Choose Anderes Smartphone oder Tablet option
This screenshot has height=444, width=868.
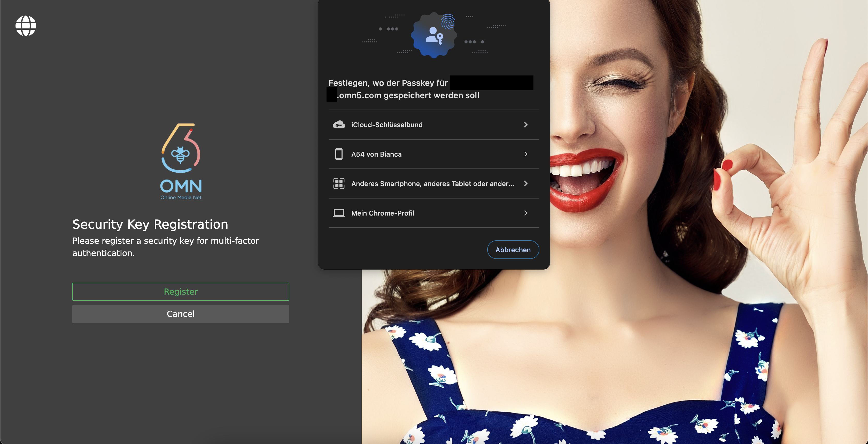pyautogui.click(x=421, y=184)
